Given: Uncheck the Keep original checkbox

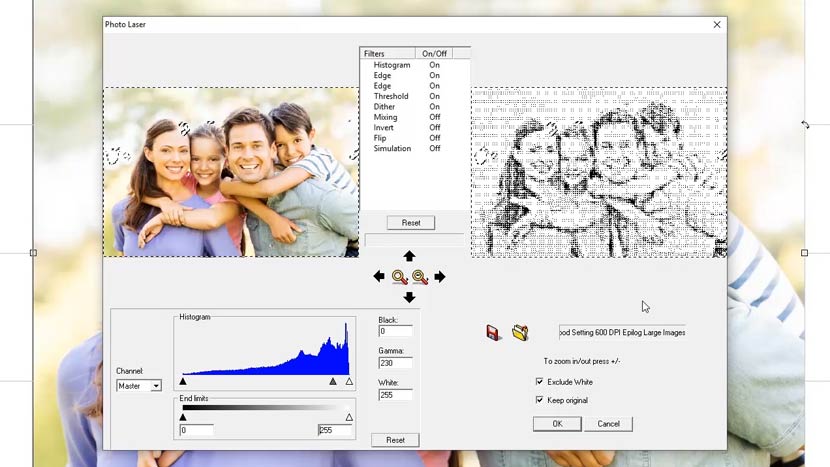Looking at the screenshot, I should (x=540, y=400).
